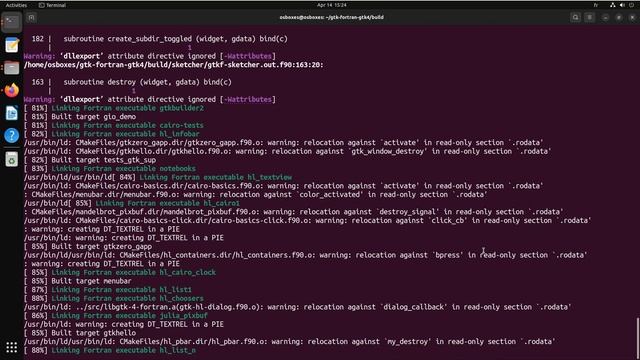Click the terminal title osboxes@osboxes path

click(331, 17)
